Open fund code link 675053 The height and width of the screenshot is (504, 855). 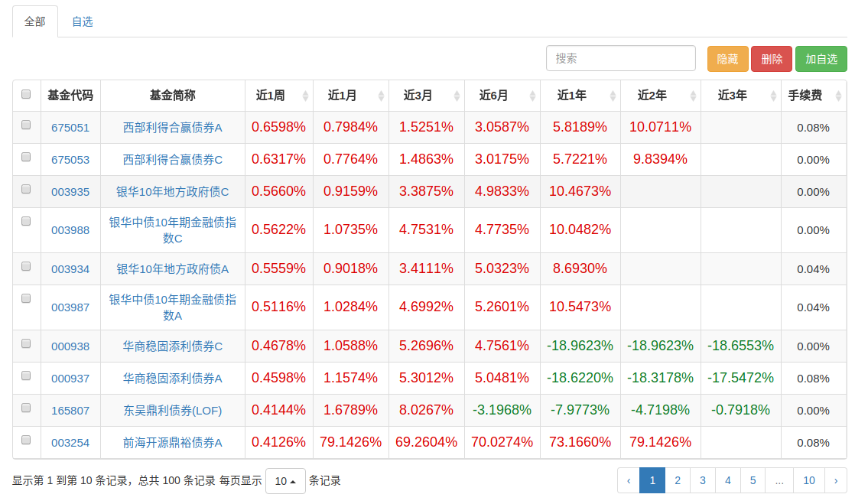70,160
